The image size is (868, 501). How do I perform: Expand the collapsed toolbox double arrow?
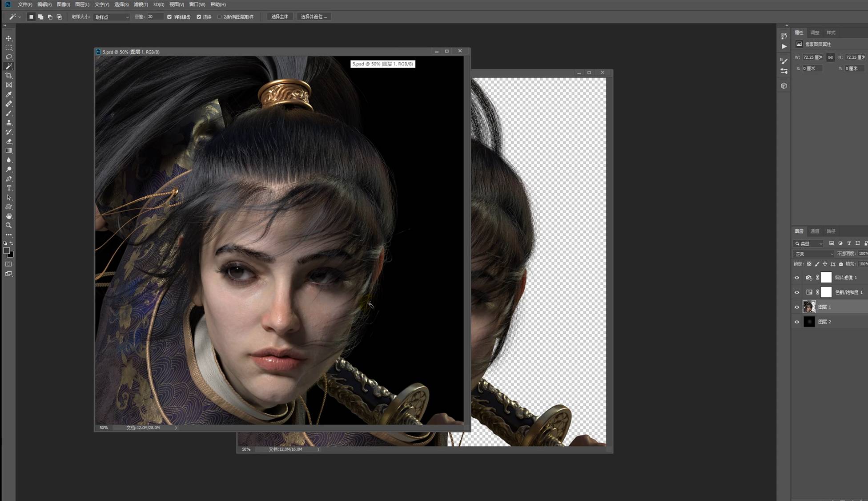pyautogui.click(x=5, y=26)
